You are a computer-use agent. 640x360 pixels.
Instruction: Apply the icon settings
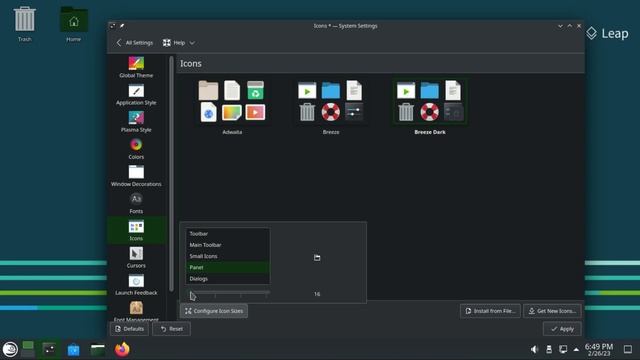pos(562,329)
